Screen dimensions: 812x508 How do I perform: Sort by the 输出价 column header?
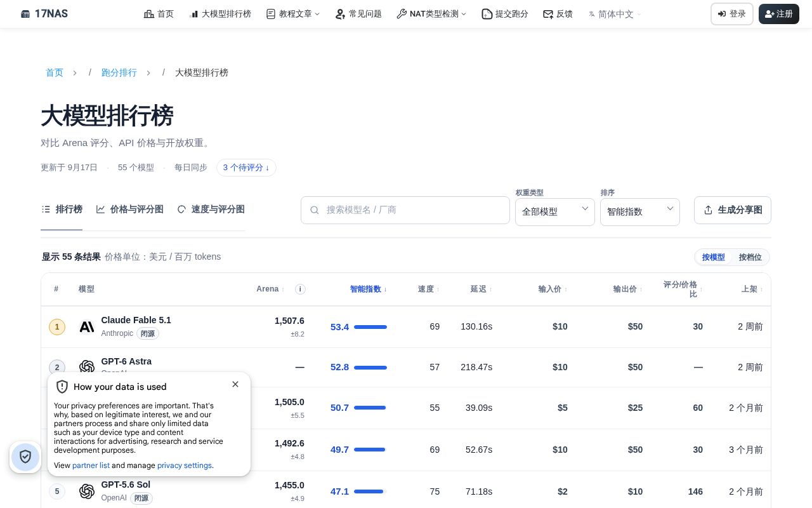click(628, 289)
